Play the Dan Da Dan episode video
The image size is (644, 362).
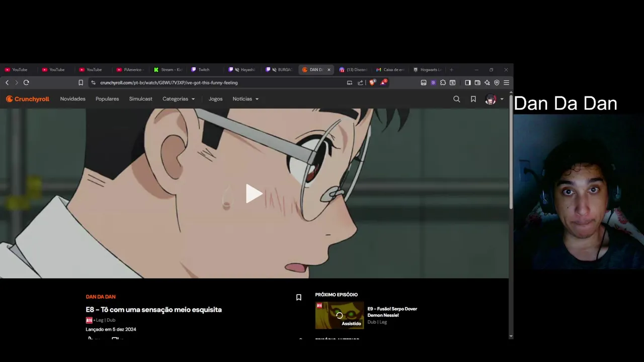[254, 194]
